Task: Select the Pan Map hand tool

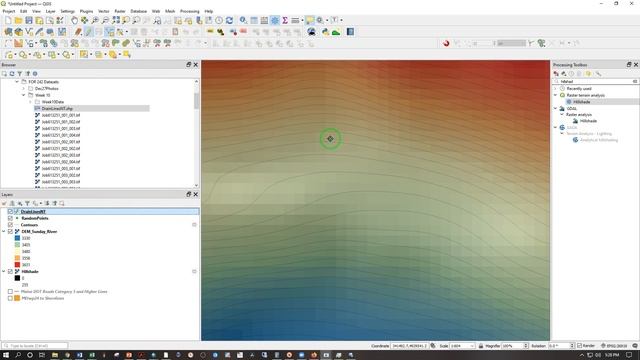Action: (x=74, y=20)
